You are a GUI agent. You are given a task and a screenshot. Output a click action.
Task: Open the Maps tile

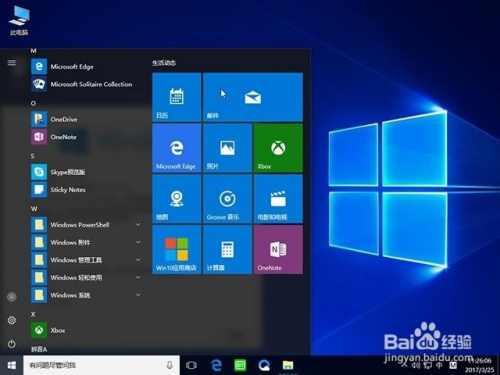(x=177, y=199)
